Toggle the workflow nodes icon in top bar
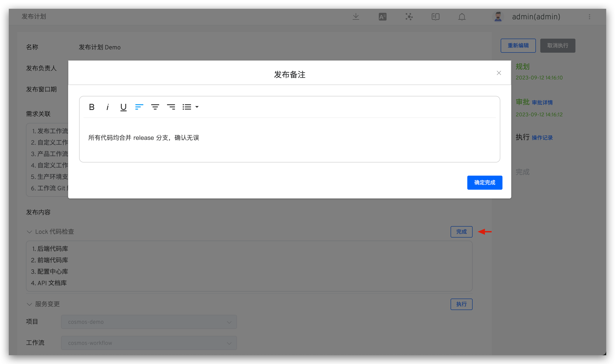The image size is (615, 364). coord(409,16)
